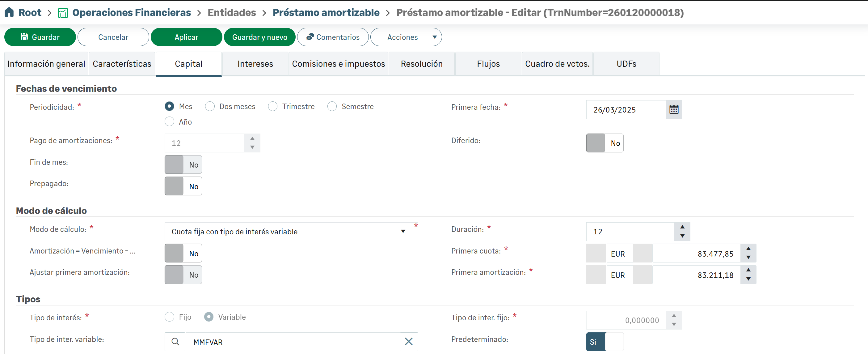
Task: Open the Acciones dropdown menu
Action: 406,37
